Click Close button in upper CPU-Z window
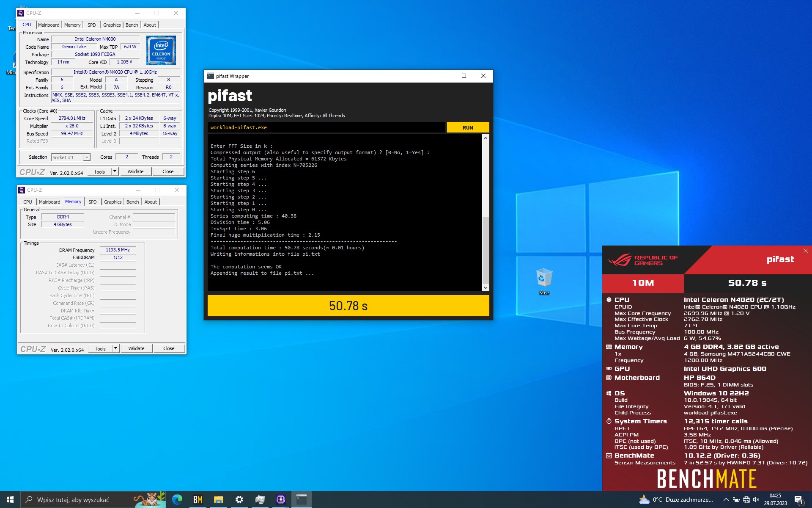Viewport: 812px width, 508px height. pos(168,171)
